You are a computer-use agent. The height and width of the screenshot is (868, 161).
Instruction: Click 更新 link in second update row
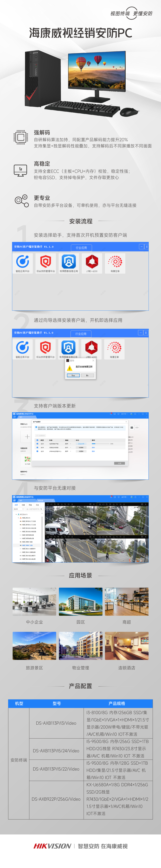click(93, 447)
